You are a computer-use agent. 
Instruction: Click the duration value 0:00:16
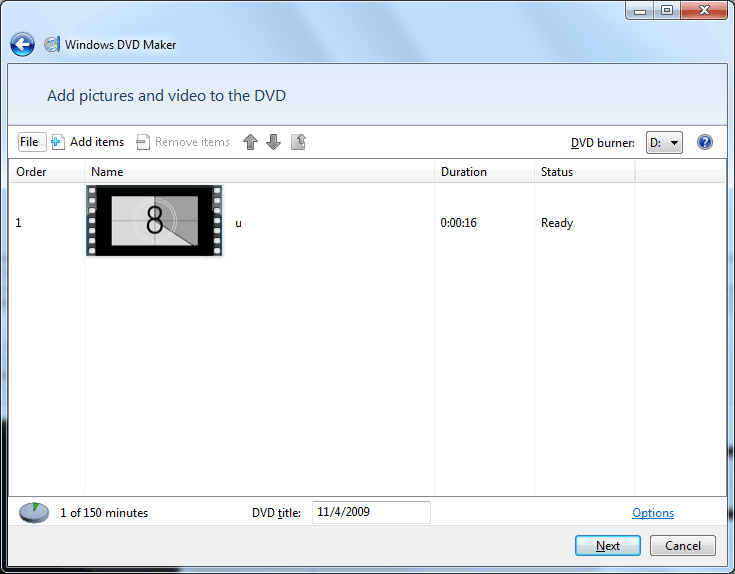point(458,223)
